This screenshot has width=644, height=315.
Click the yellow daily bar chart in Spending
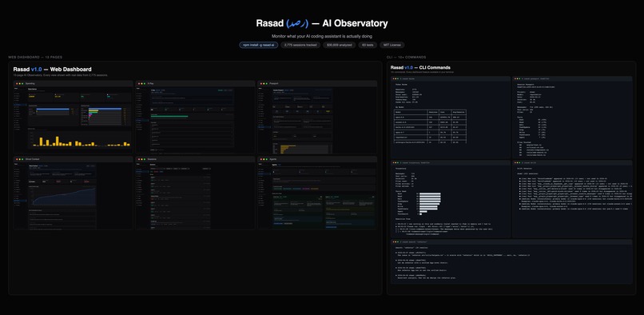tap(79, 141)
